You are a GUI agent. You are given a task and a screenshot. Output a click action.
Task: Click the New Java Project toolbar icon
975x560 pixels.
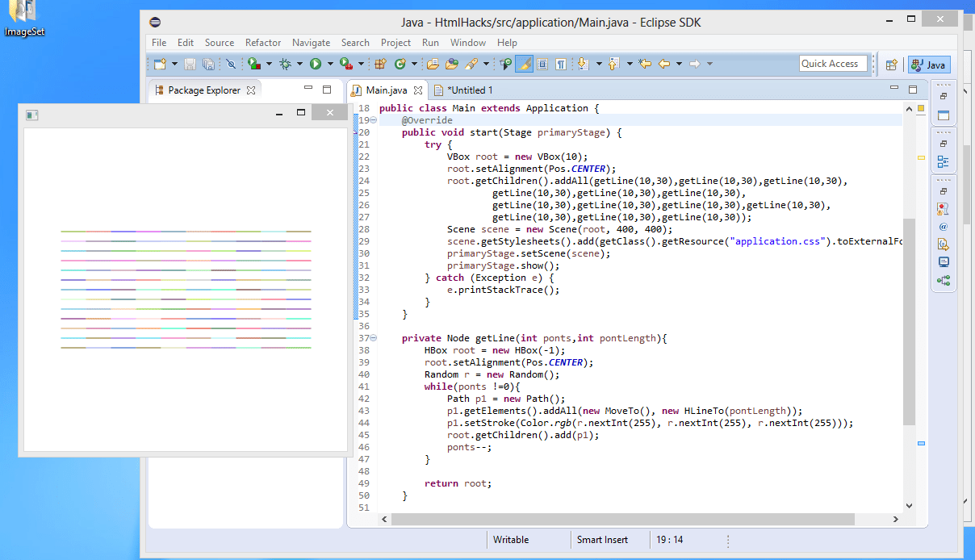pyautogui.click(x=382, y=64)
